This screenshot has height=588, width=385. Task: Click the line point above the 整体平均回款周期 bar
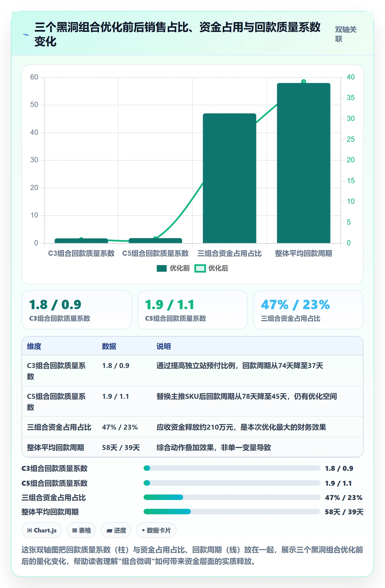click(304, 81)
